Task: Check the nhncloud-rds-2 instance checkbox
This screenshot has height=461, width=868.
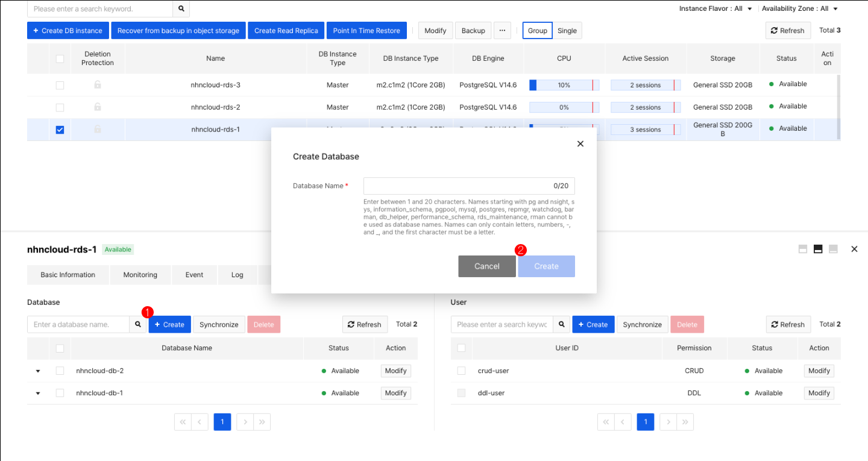Action: coord(60,107)
